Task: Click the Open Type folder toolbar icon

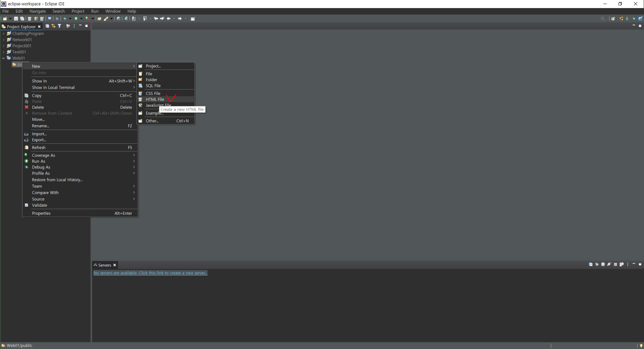Action: click(x=99, y=19)
